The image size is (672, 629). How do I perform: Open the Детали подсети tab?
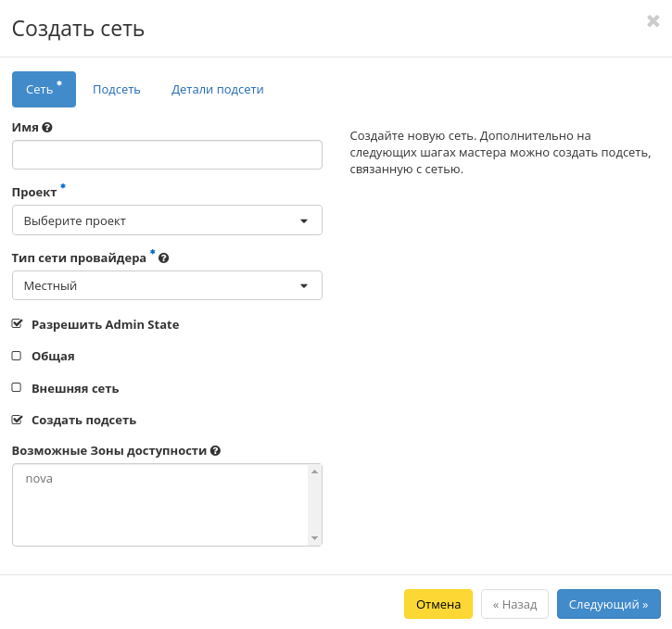(x=217, y=90)
